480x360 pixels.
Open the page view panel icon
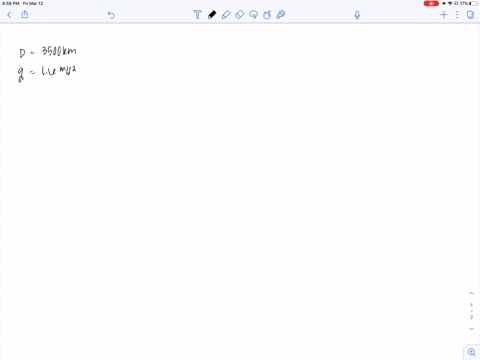click(x=470, y=15)
